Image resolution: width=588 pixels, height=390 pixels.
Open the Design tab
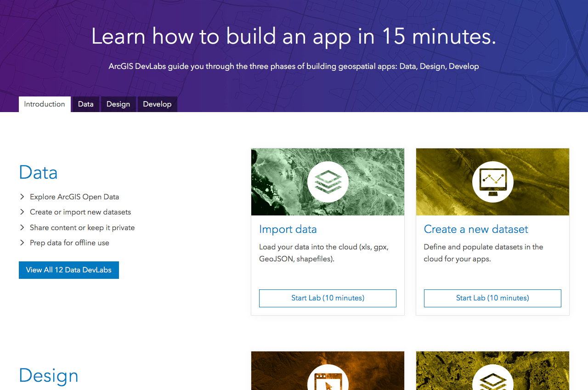coord(119,104)
